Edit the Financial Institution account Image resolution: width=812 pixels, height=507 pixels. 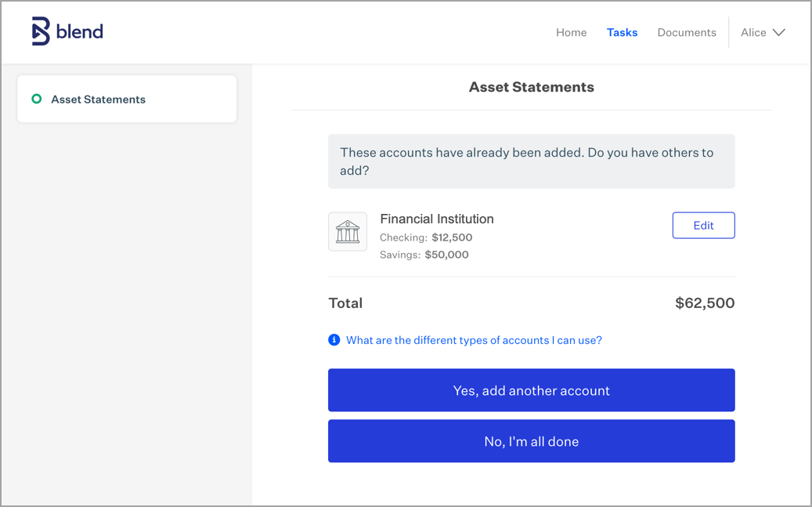pos(703,226)
